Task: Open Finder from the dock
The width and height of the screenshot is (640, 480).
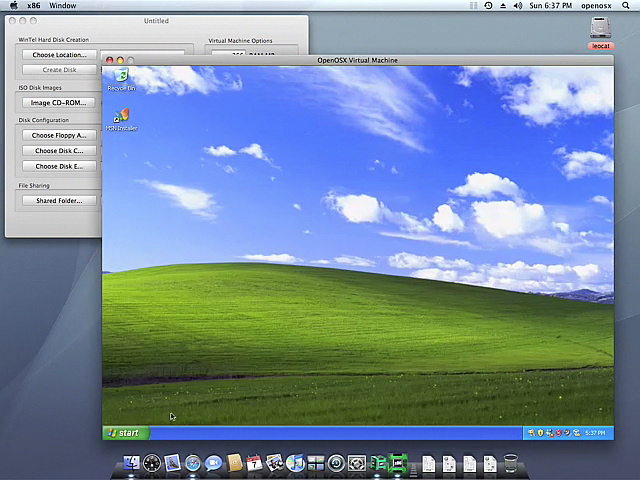Action: [x=131, y=463]
